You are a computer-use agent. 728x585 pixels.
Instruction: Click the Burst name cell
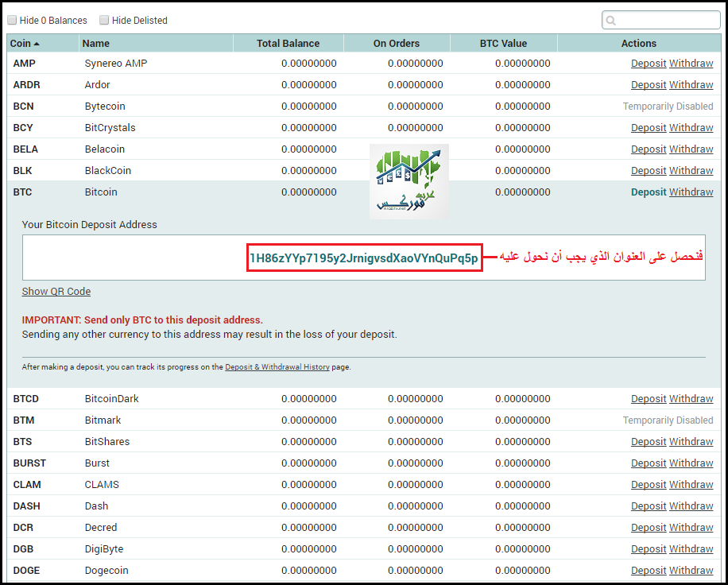(97, 463)
